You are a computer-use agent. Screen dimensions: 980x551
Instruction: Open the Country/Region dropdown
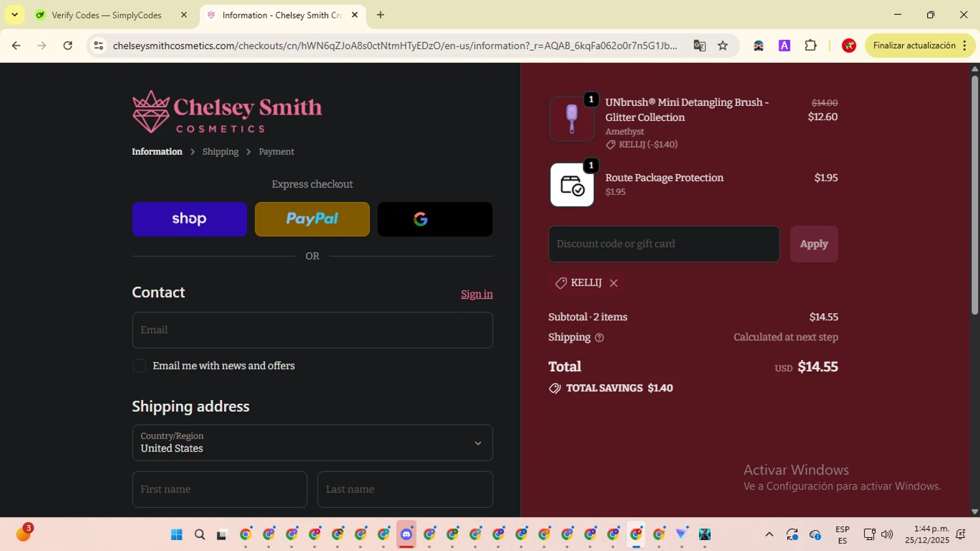point(312,442)
